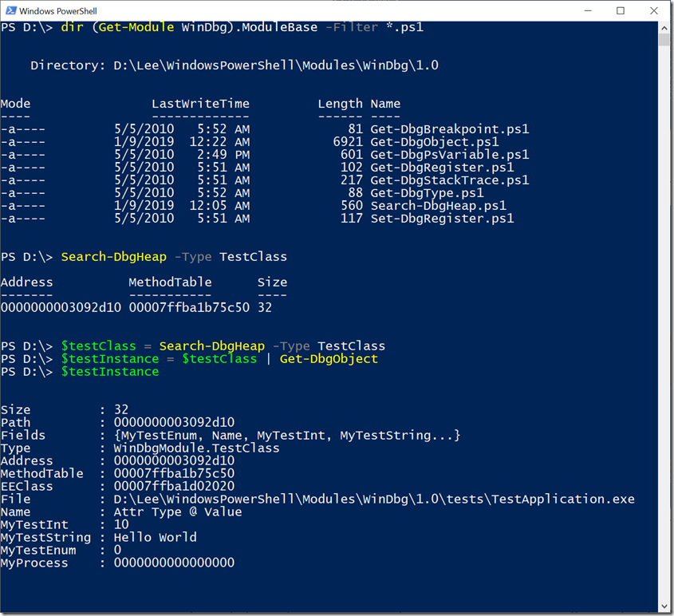This screenshot has height=616, width=674.
Task: Click file name Get-DbgType.ps1
Action: point(427,192)
